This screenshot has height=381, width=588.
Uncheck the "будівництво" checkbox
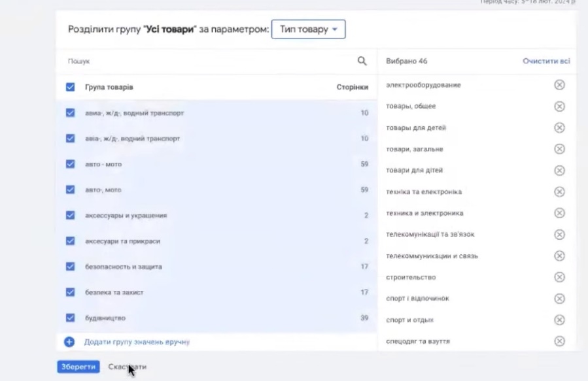[70, 318]
